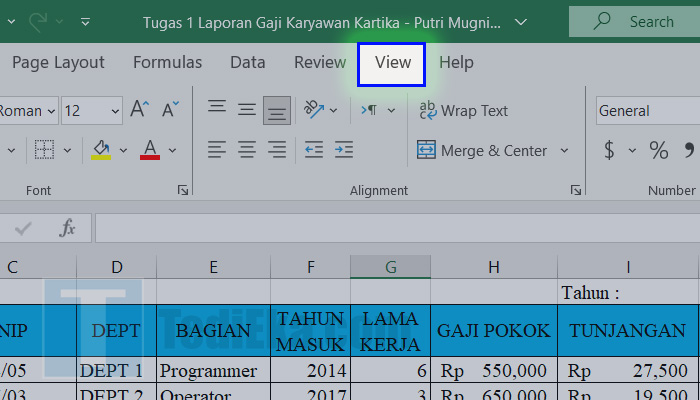The height and width of the screenshot is (400, 700).
Task: Expand the Orientation dropdown arrow
Action: click(333, 111)
